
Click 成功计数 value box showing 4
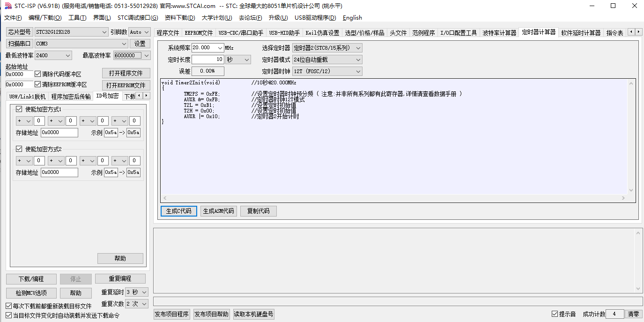615,314
